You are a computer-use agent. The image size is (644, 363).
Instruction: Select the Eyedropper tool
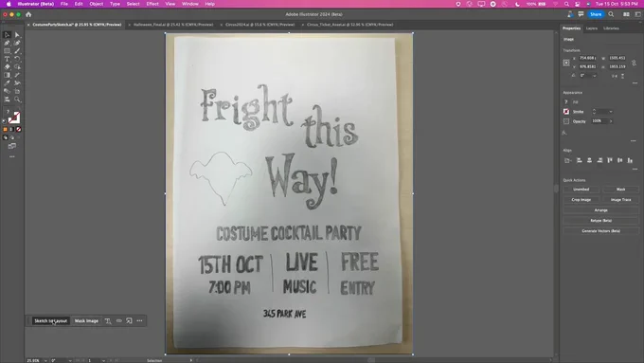tap(7, 83)
